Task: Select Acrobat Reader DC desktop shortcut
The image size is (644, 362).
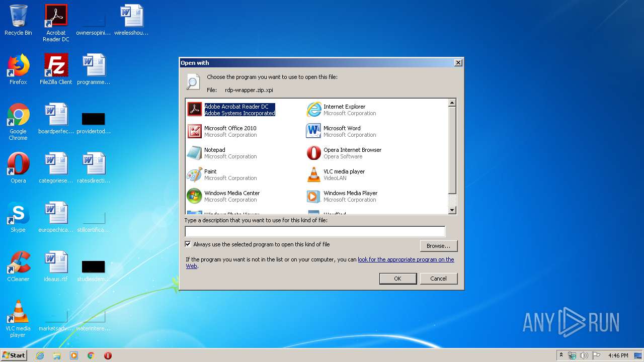Action: pos(56,23)
